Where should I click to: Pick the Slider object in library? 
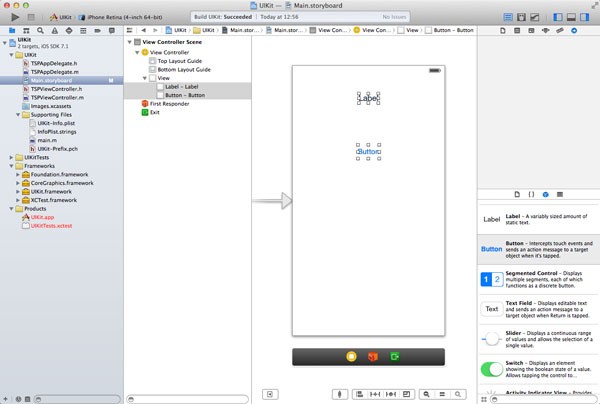(538, 339)
